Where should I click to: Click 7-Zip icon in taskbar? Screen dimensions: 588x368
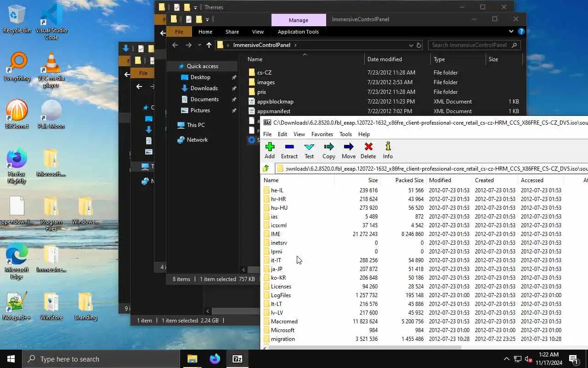(237, 359)
